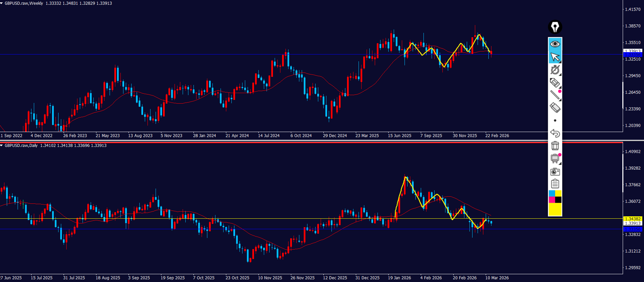Select the eraser tool in toolbar
644x282 pixels.
click(555, 108)
